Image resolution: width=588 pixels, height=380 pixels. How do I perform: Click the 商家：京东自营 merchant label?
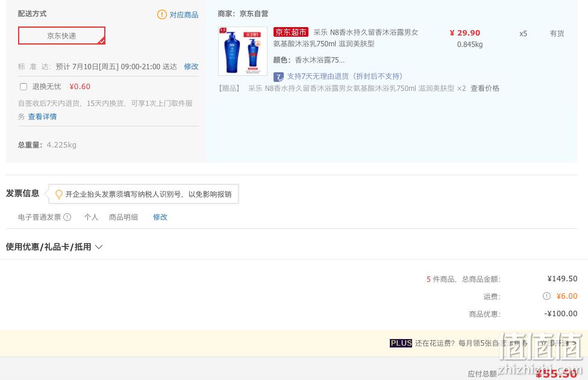pyautogui.click(x=243, y=14)
